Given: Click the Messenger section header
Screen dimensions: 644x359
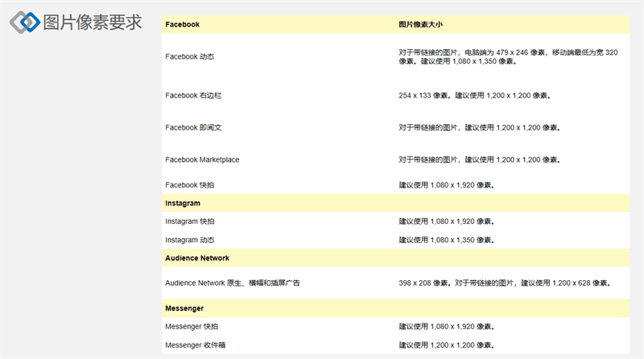Looking at the screenshot, I should point(184,308).
